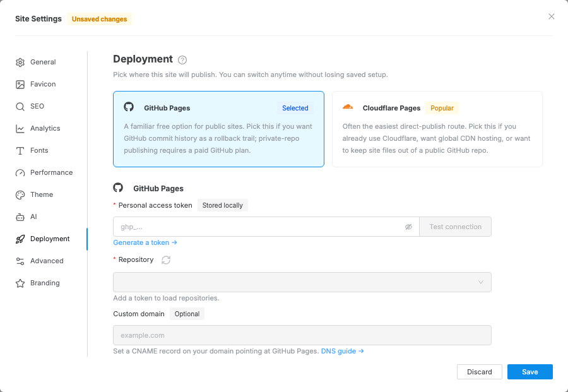Click the Site Settings title
The image size is (568, 392).
click(38, 19)
